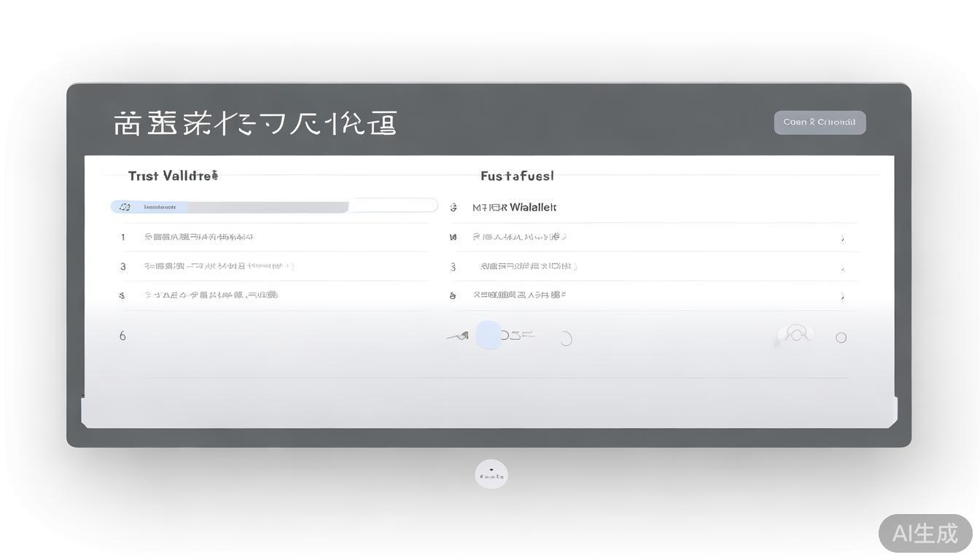Open the chevron on the last Fustafuesl row
Screen dimensions: 980x560
tap(842, 296)
